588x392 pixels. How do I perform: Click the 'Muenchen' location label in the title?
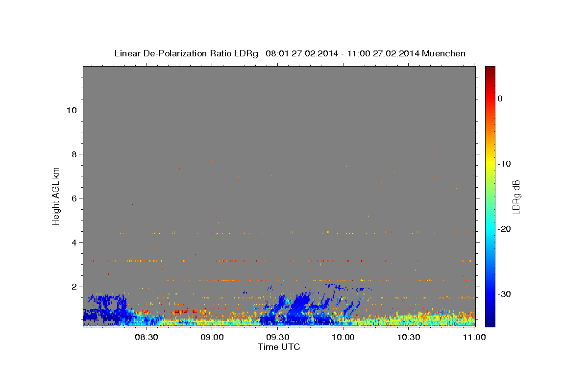(x=443, y=53)
